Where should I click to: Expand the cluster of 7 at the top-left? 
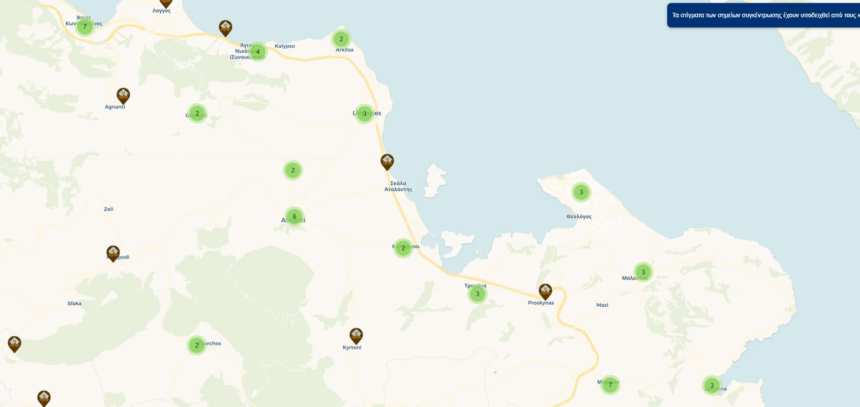point(84,27)
